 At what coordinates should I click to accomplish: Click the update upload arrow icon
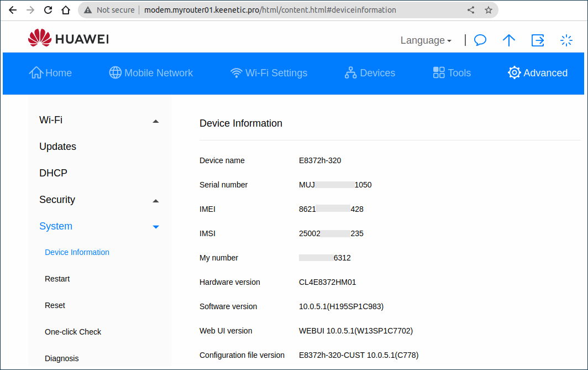pos(508,40)
